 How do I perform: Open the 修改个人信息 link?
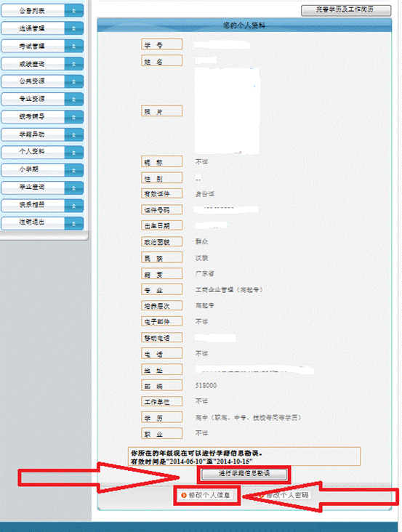[x=209, y=496]
